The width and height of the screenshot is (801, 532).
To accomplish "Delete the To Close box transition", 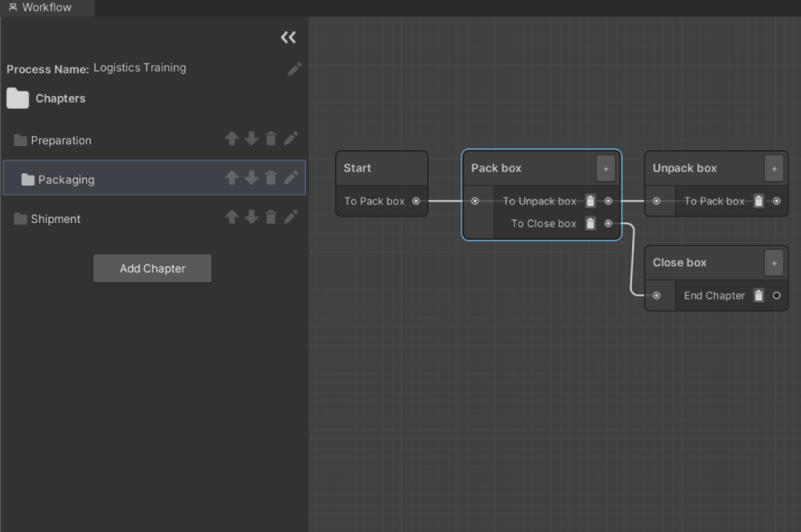I will 591,224.
